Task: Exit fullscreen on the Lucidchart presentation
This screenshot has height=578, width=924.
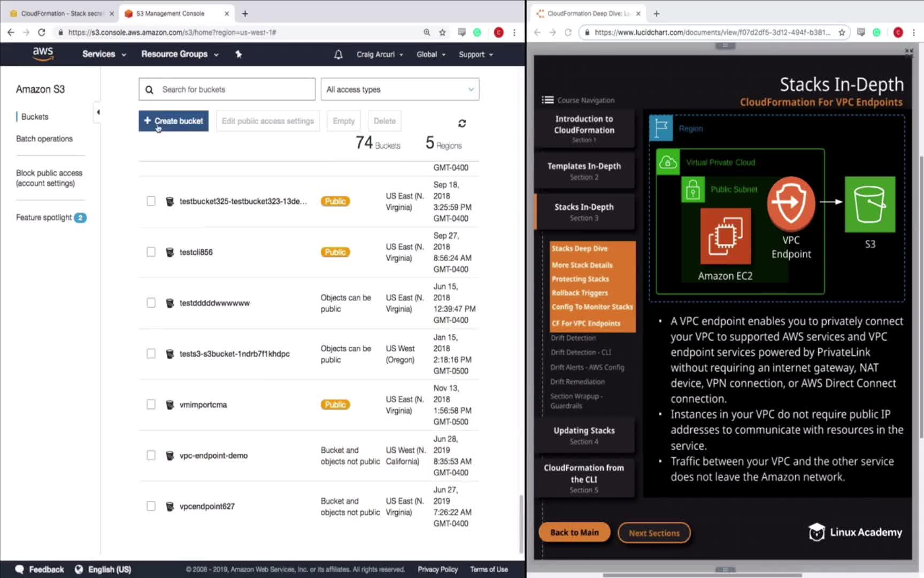Action: [909, 51]
